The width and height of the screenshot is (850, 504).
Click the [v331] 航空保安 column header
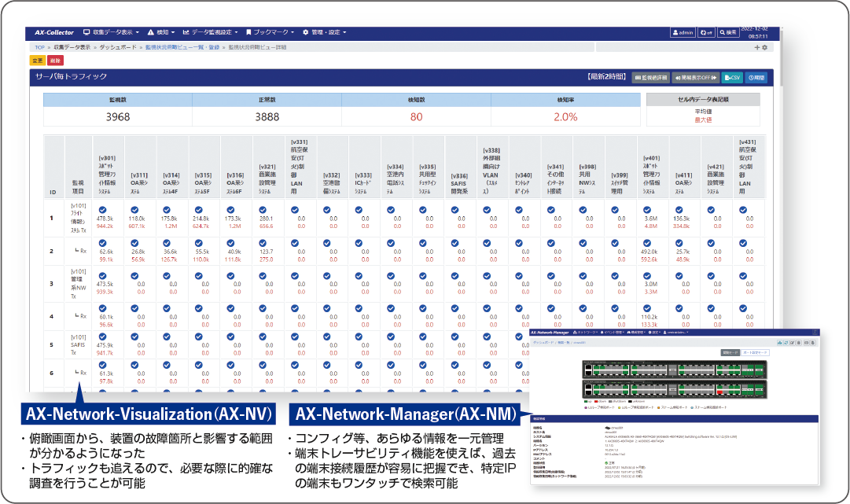click(300, 167)
